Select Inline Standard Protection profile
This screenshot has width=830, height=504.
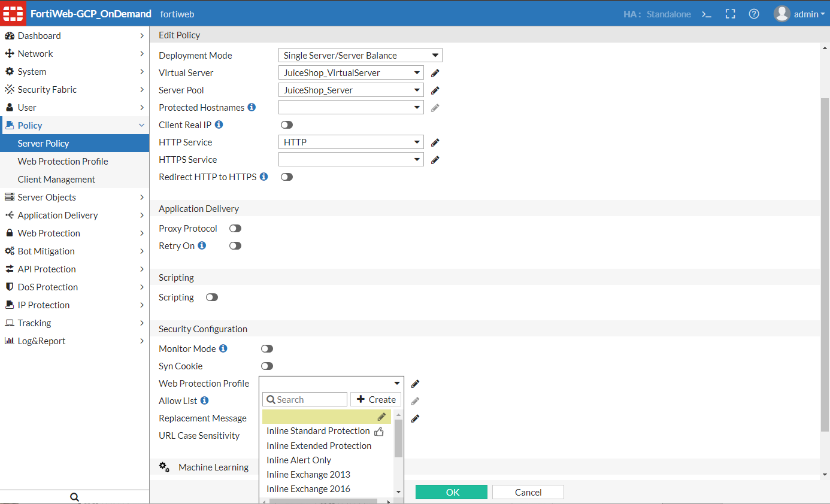click(x=318, y=431)
